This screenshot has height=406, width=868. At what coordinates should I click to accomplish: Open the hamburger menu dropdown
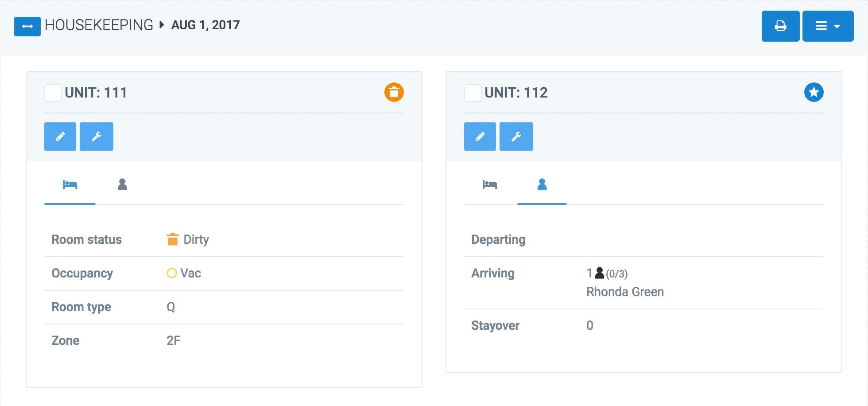pyautogui.click(x=828, y=26)
